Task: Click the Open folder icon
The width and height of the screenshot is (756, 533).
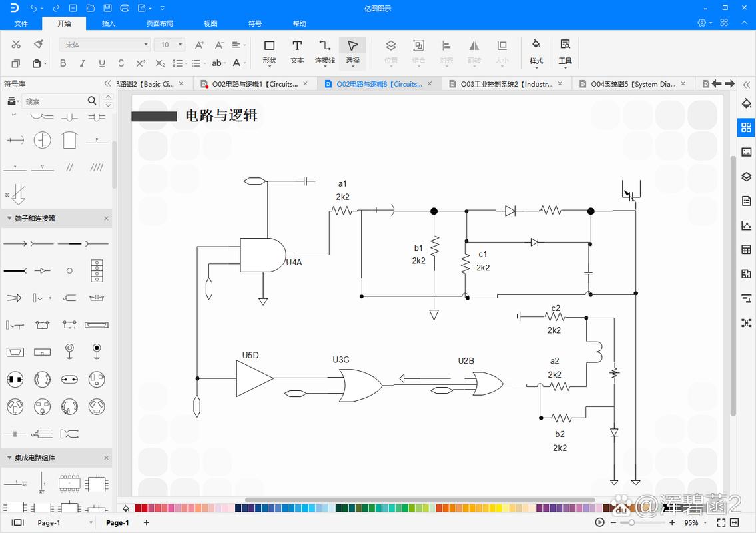Action: 90,8
